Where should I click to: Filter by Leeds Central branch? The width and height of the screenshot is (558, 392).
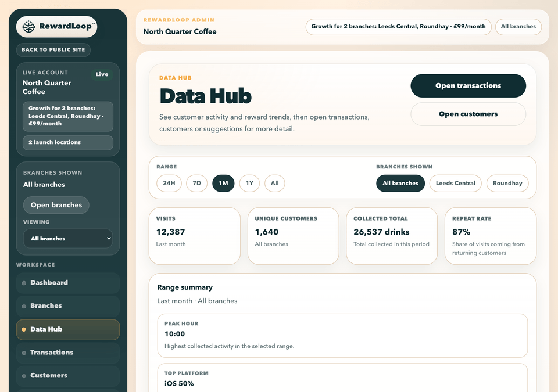click(x=456, y=183)
